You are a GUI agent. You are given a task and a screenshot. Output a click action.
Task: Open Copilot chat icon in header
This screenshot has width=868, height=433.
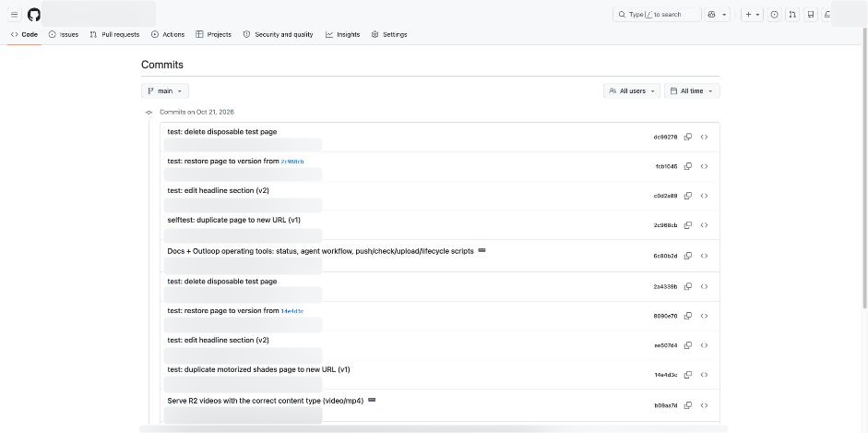(712, 15)
